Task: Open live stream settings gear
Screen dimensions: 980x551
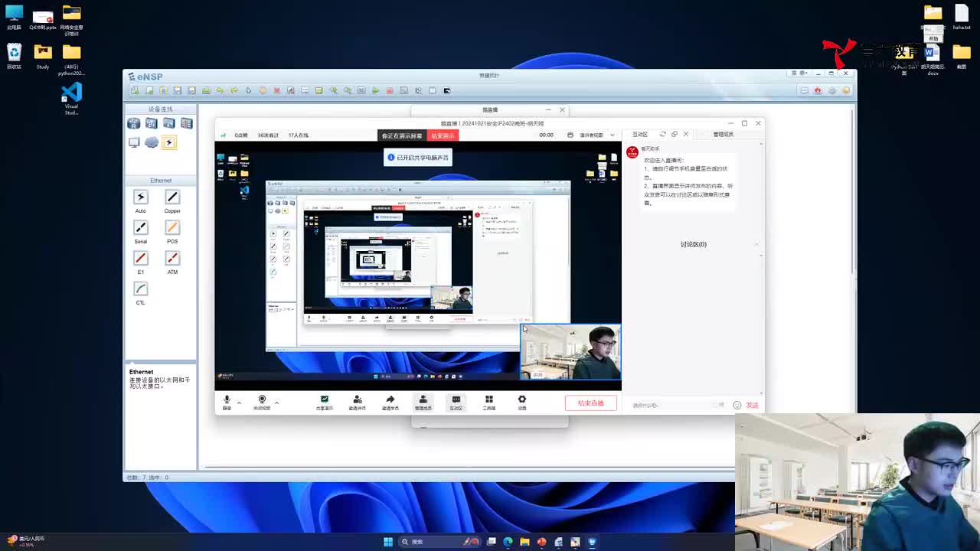Action: [x=522, y=403]
